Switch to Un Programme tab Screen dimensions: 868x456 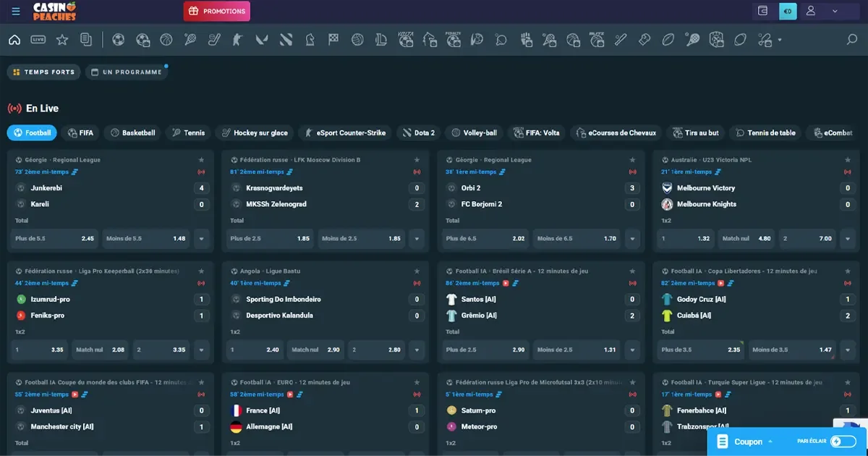coord(127,72)
